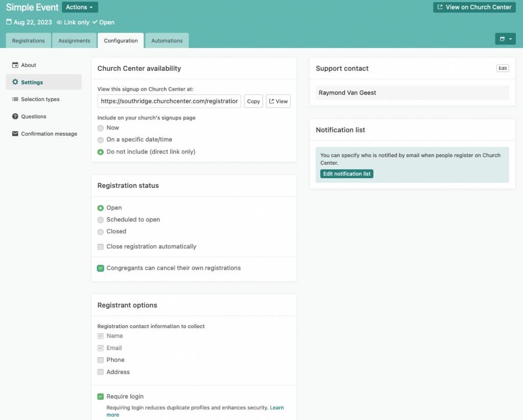Click the eye icon next to Link only
Screen dimensions: 523x420
pyautogui.click(x=59, y=22)
